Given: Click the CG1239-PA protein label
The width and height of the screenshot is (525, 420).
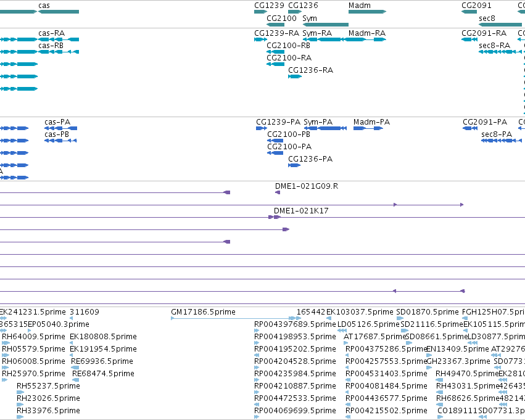Looking at the screenshot, I should click(278, 122).
